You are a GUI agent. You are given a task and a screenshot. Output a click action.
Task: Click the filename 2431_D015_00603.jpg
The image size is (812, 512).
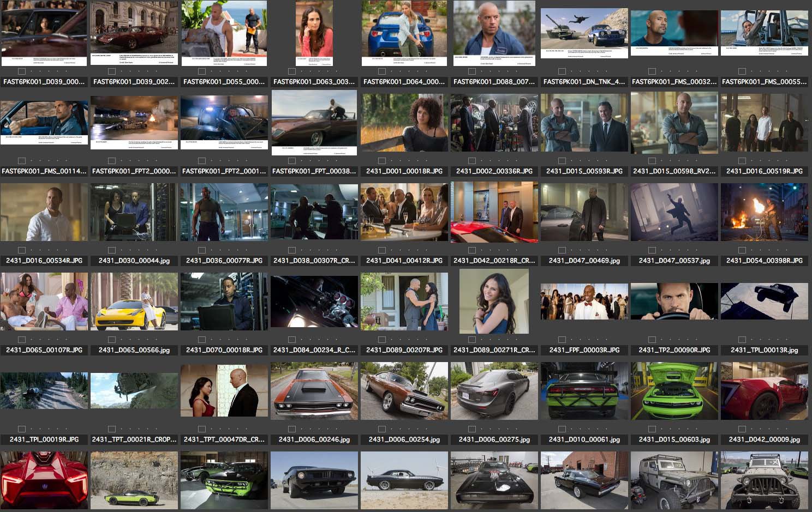pos(674,439)
